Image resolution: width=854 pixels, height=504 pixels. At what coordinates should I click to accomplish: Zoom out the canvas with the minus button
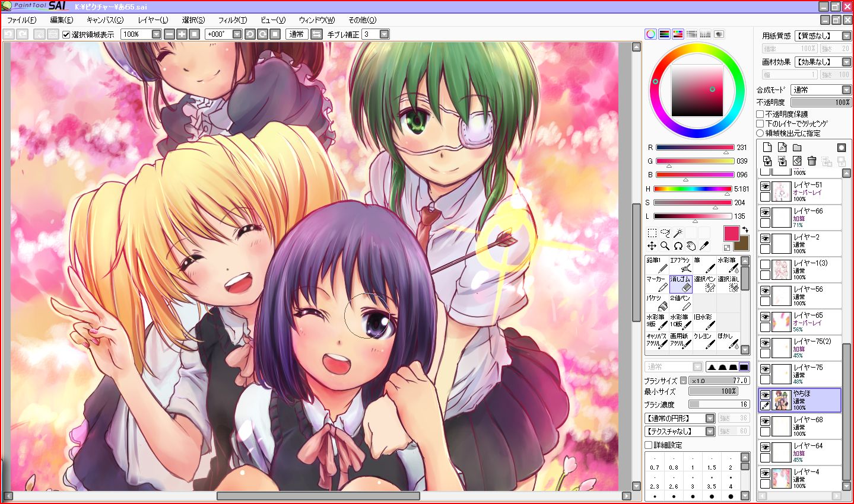pyautogui.click(x=169, y=34)
